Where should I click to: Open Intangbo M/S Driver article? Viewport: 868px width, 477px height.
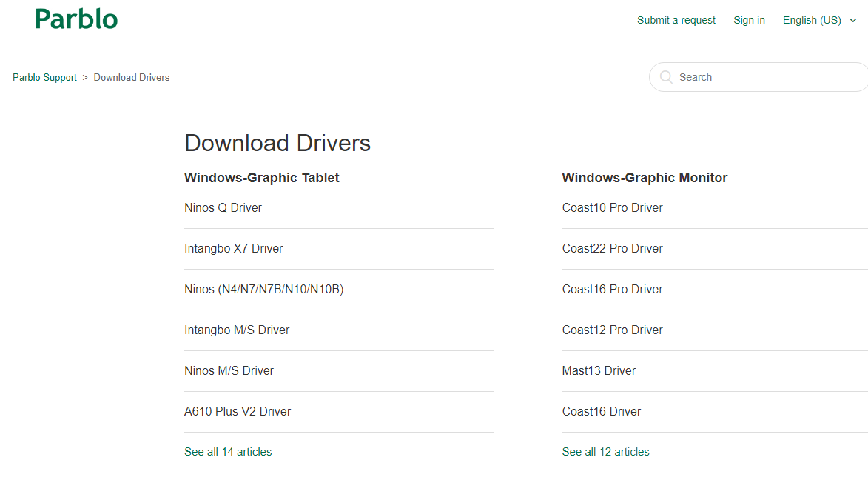pyautogui.click(x=237, y=330)
